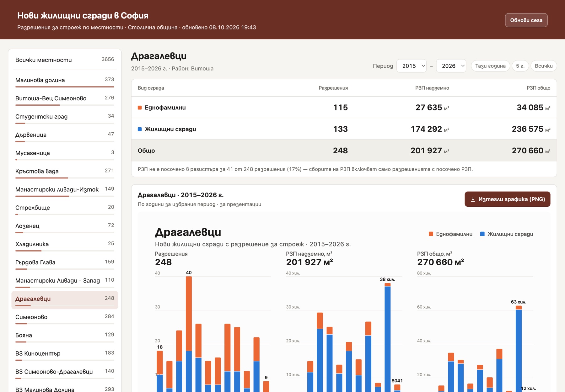Open the start year 2015 dropdown
Viewport: 565px width, 392px height.
coord(412,66)
